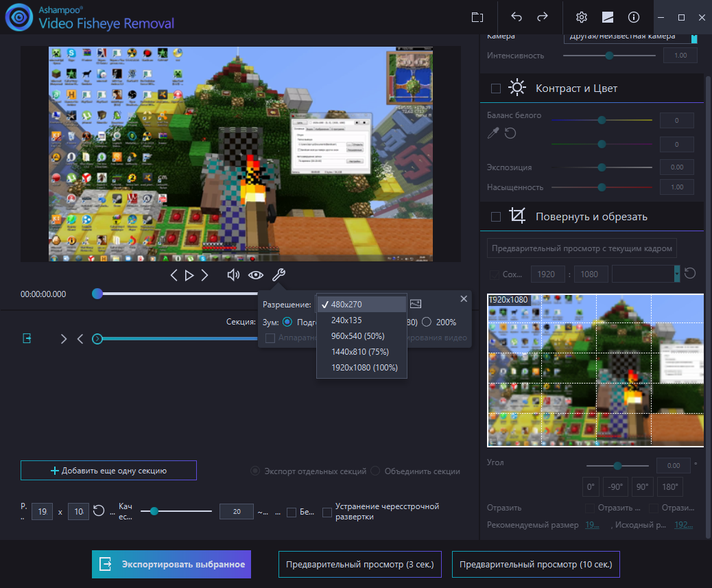Rotate by 90° button

click(642, 486)
